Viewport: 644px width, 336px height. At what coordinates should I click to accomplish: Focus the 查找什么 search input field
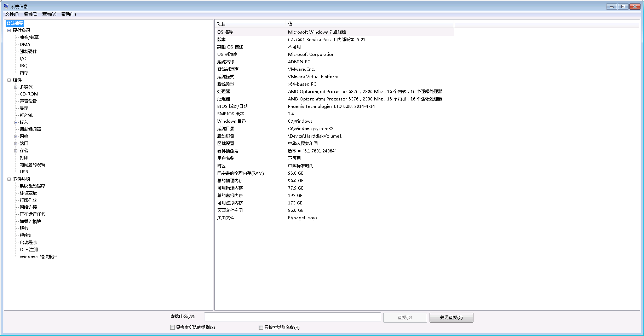coord(293,317)
